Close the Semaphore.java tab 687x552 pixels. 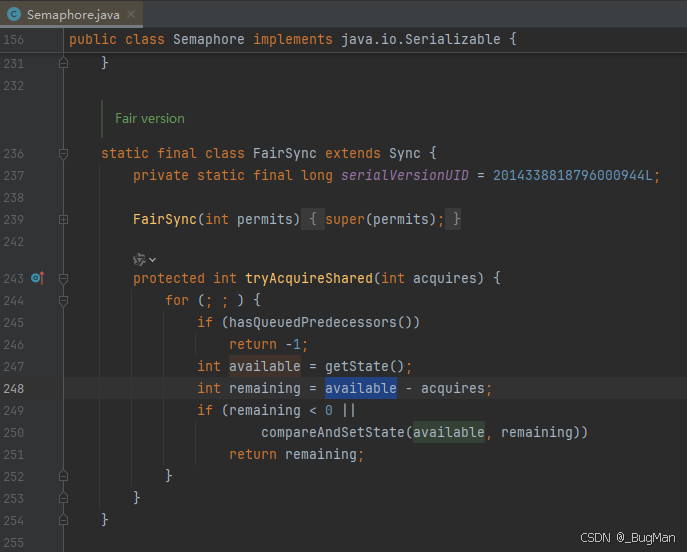(x=131, y=14)
